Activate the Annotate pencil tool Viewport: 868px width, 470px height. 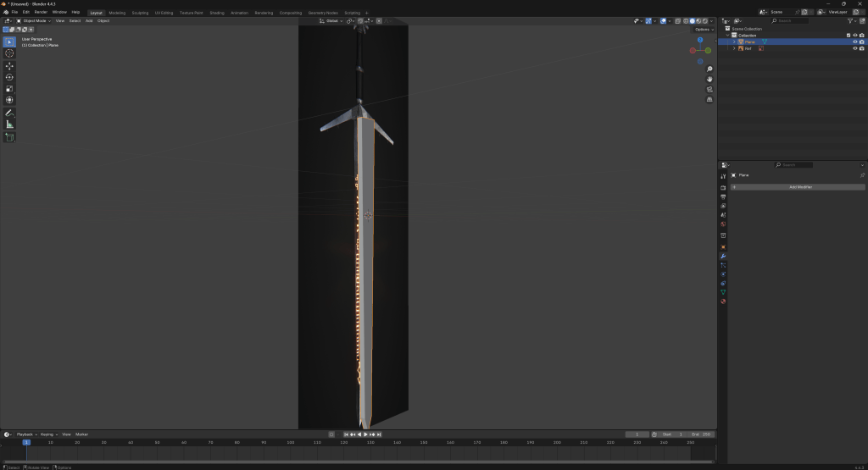pyautogui.click(x=9, y=113)
